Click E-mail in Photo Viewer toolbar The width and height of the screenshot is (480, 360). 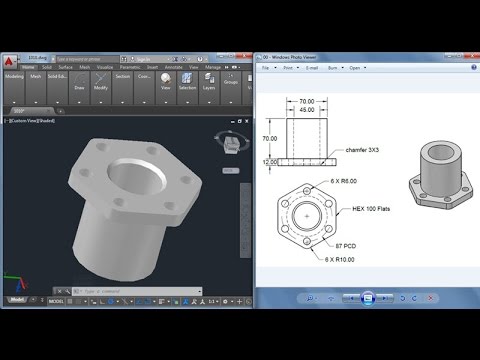point(312,68)
